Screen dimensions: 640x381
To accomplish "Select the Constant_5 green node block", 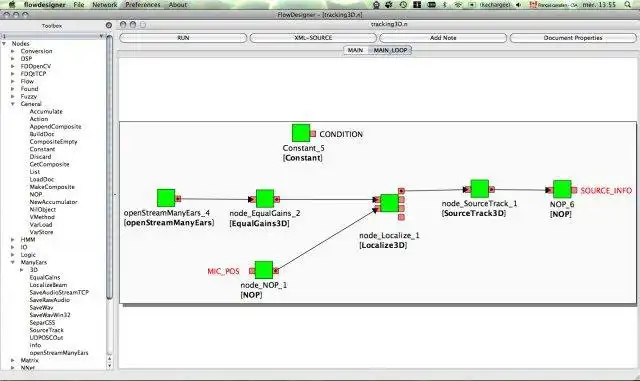I will click(301, 133).
